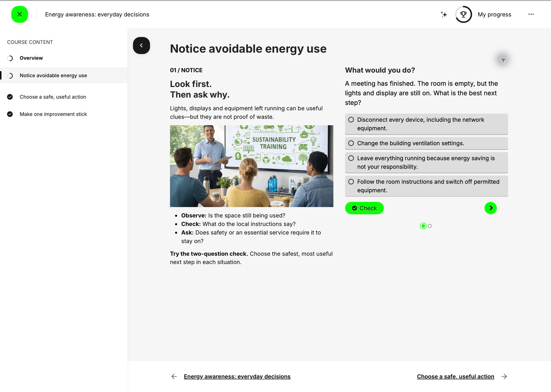Follow the 'Energy awareness: everyday decisions' footer link
The height and width of the screenshot is (392, 551).
(237, 377)
